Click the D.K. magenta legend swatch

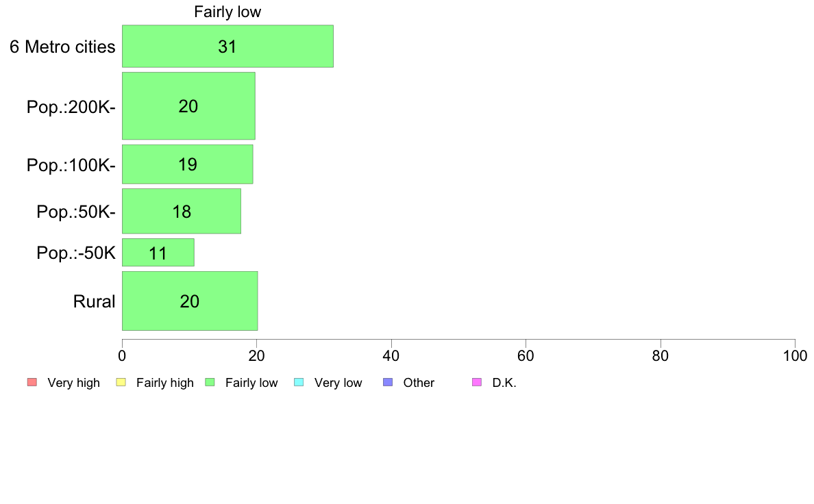(477, 383)
